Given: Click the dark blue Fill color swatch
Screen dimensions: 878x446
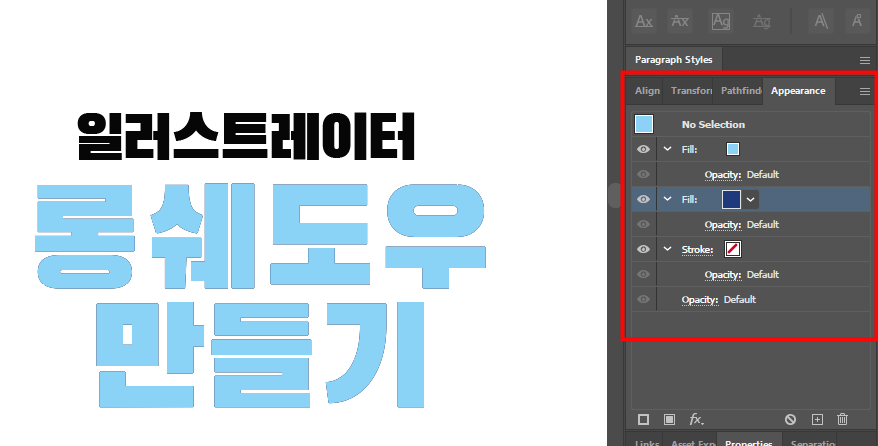Looking at the screenshot, I should (x=731, y=199).
